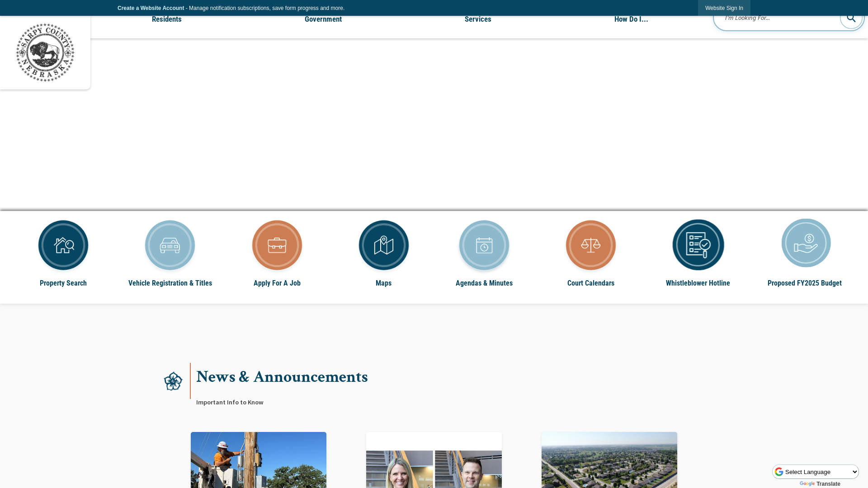This screenshot has height=488, width=868.
Task: Click the Website Sign In button
Action: click(724, 8)
